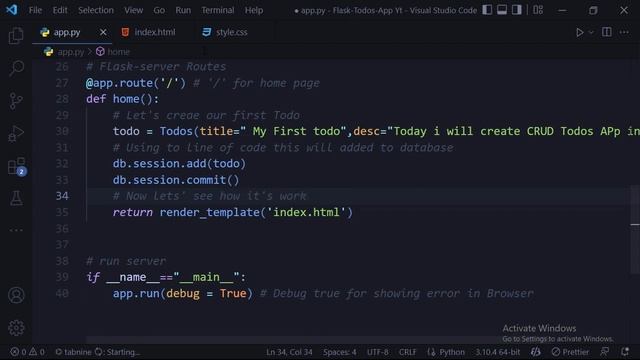Open the Manage settings gear
The image size is (640, 360).
click(x=16, y=328)
